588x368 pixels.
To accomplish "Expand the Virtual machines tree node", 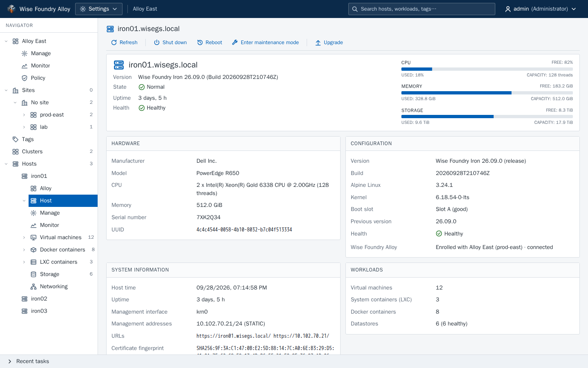I will 24,238.
